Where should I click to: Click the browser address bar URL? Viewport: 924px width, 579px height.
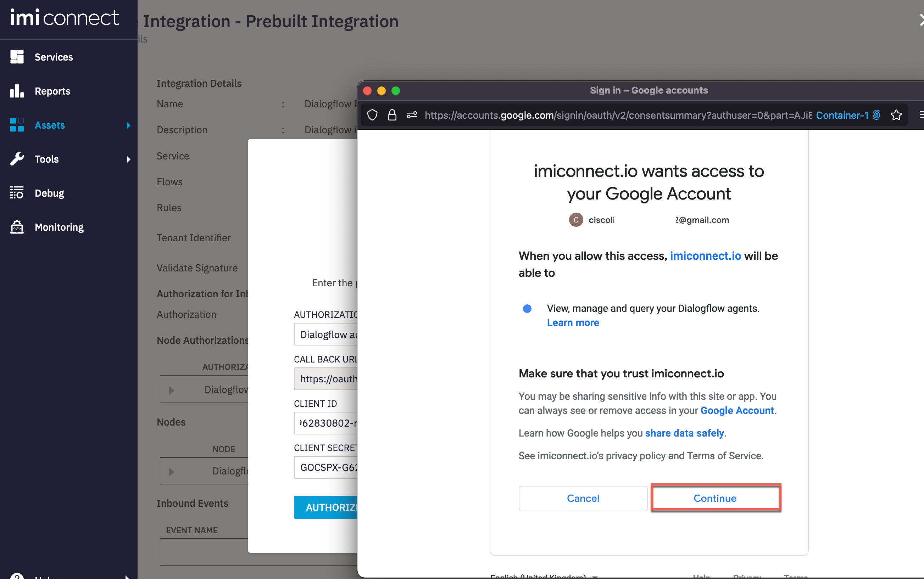(x=618, y=115)
